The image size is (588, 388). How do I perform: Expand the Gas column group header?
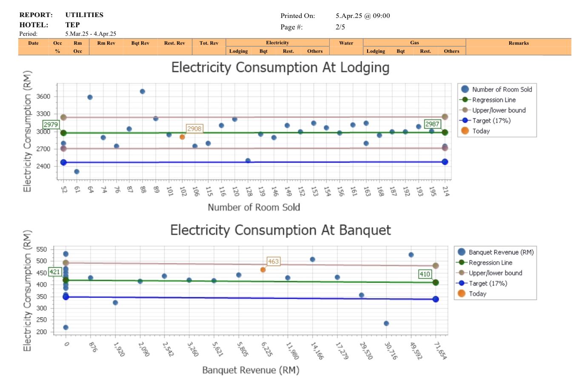(414, 43)
